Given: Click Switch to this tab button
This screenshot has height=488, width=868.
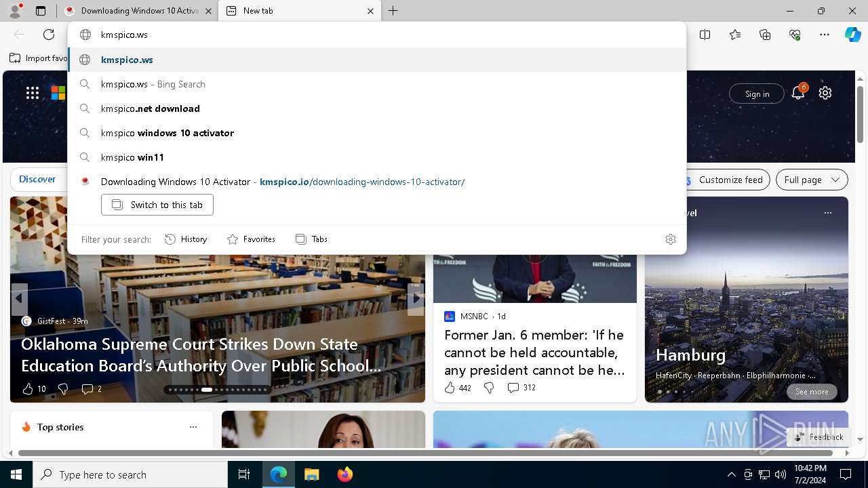Looking at the screenshot, I should click(x=157, y=205).
